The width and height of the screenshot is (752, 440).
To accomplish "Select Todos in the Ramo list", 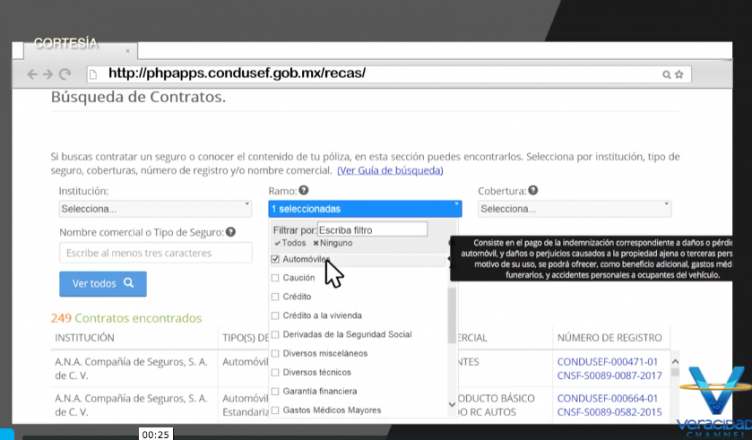I will (290, 243).
